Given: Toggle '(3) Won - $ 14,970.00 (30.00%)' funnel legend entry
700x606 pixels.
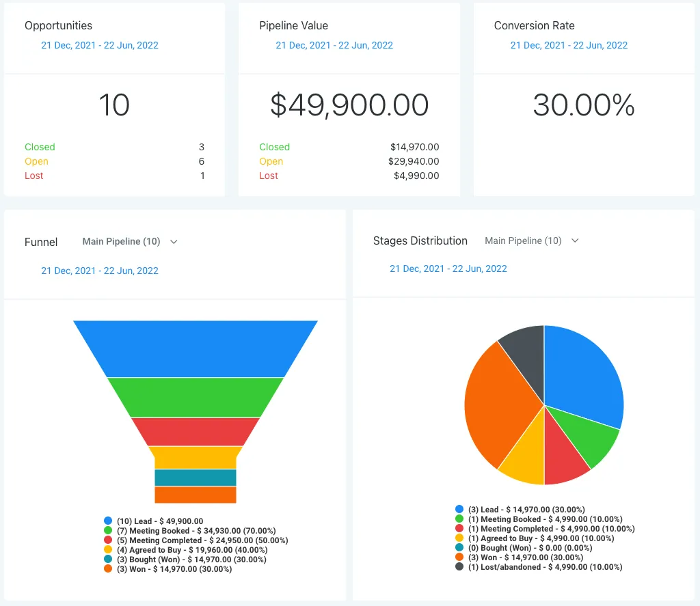Looking at the screenshot, I should click(174, 569).
